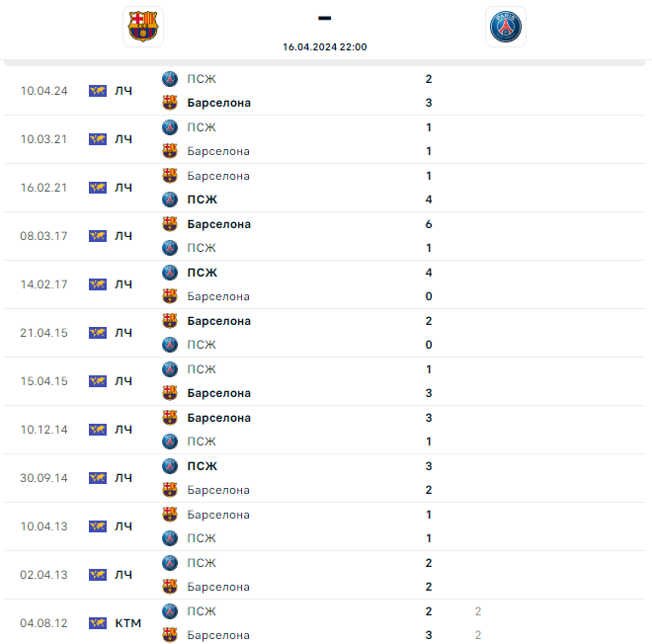Open Барселона link in 10.04.13 match

[x=218, y=515]
